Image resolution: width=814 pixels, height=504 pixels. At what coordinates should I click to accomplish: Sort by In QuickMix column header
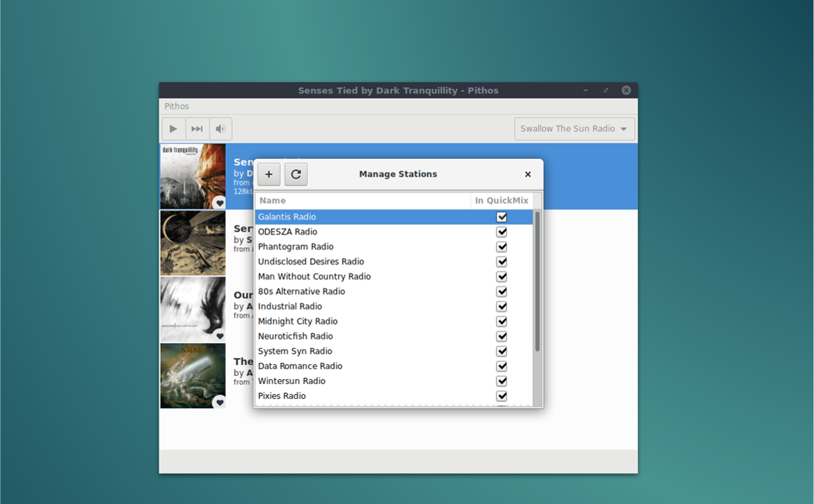[501, 201]
